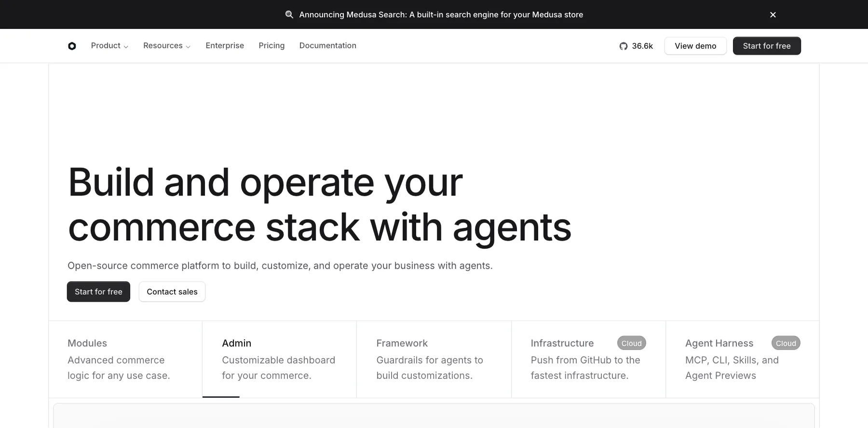Screen dimensions: 868x428
Task: Click "Customizable dashboard for your commerce." text
Action: 278,368
